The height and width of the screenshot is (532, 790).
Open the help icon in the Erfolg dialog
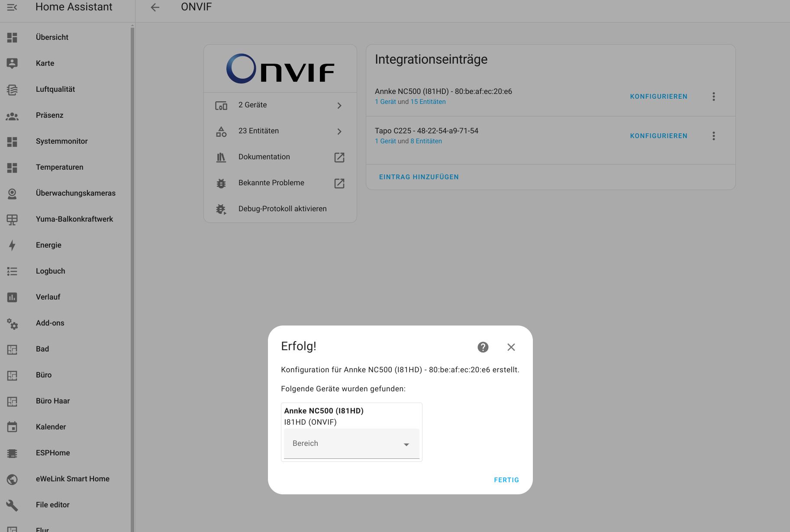coord(483,347)
